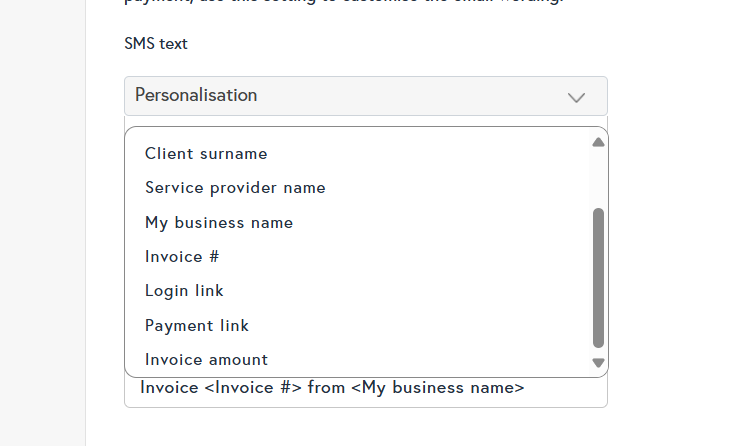Select Login link from the list
Viewport: 753px width, 446px height.
pos(184,291)
